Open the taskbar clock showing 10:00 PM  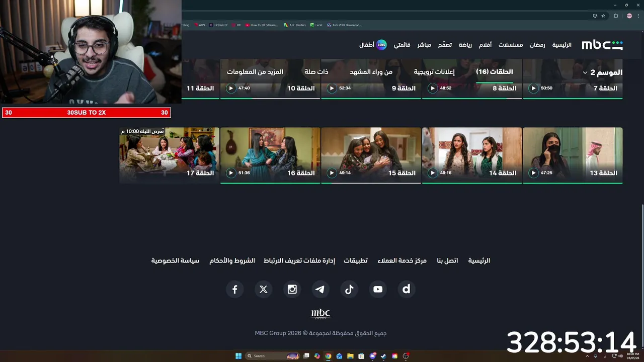pos(632,356)
